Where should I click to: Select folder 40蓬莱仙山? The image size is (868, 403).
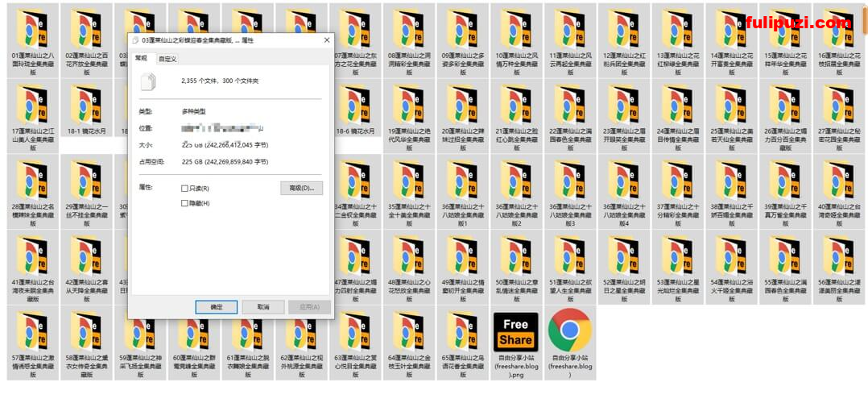click(x=838, y=191)
